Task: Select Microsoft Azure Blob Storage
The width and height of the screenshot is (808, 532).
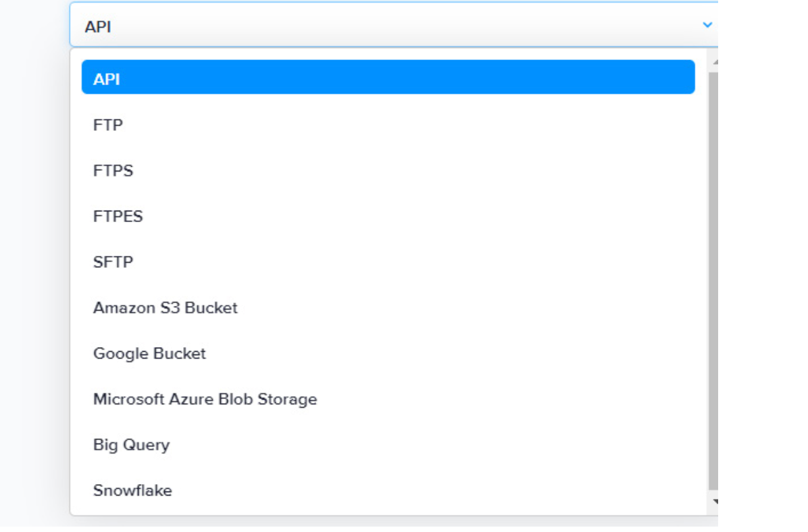Action: click(205, 399)
